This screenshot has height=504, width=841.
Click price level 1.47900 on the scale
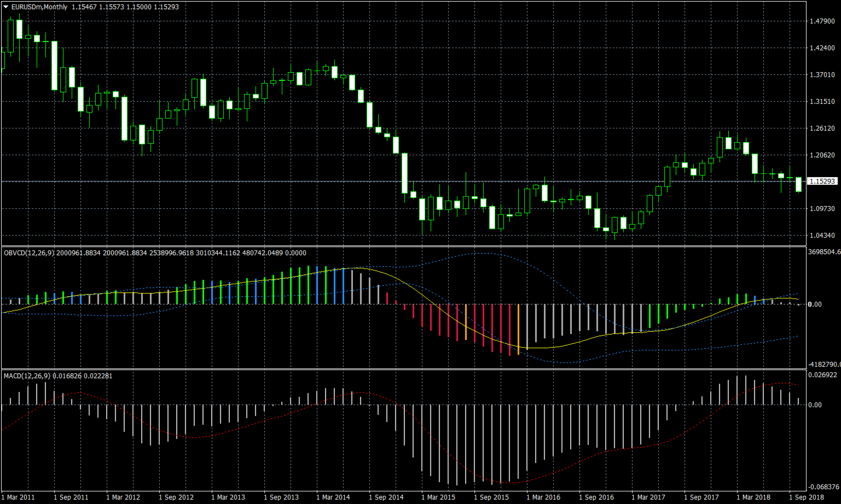pyautogui.click(x=822, y=21)
